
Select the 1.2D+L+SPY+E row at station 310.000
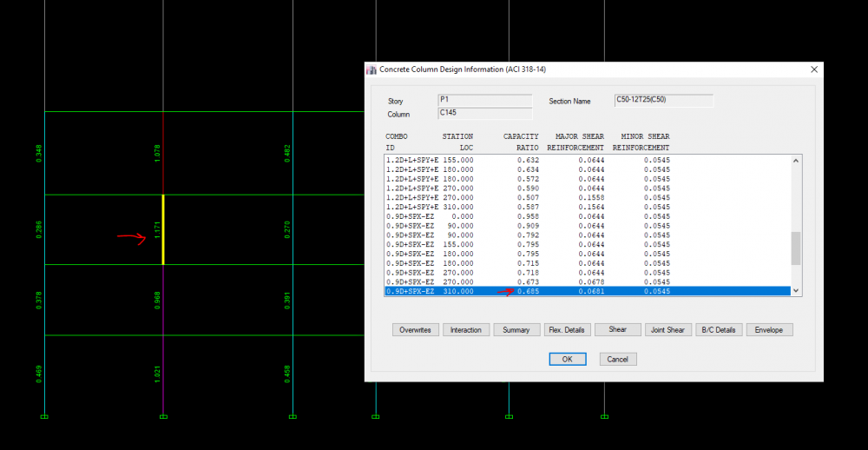pyautogui.click(x=588, y=207)
